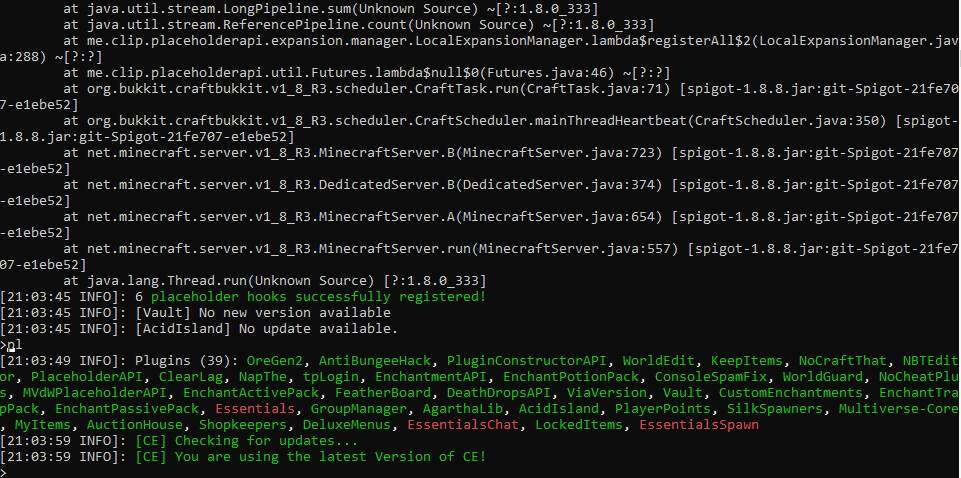Click '(MinecraftServer.java:723)' in stack trace
Viewport: 961px width, 478px height.
(x=559, y=153)
